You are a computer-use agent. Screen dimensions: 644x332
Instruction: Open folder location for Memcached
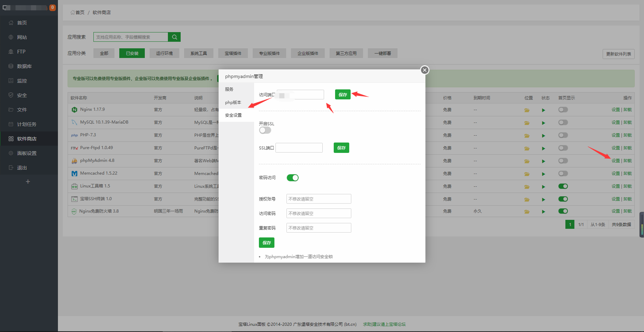click(x=527, y=174)
